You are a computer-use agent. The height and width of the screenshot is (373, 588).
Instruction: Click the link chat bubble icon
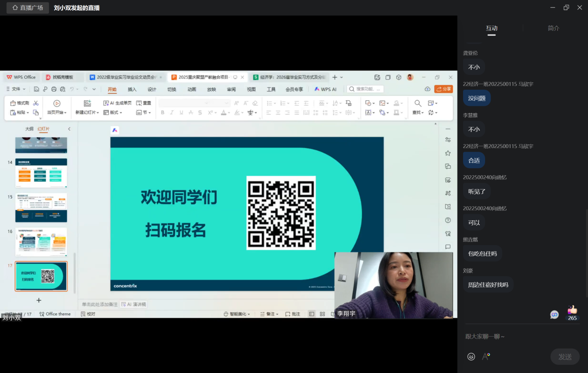(x=554, y=315)
